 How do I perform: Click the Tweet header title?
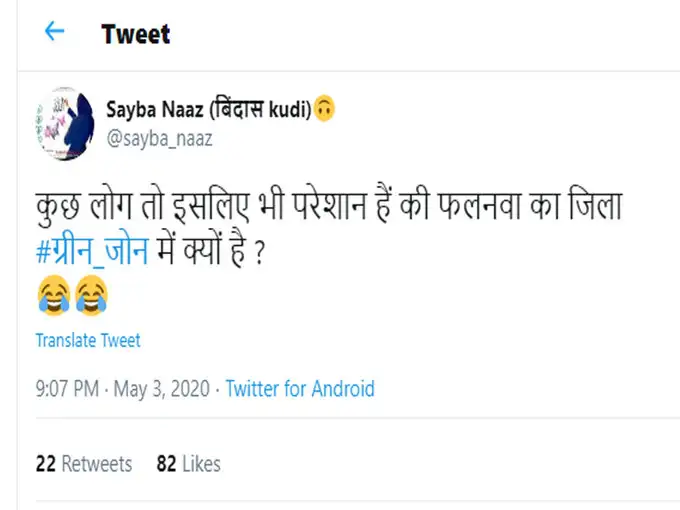point(136,34)
